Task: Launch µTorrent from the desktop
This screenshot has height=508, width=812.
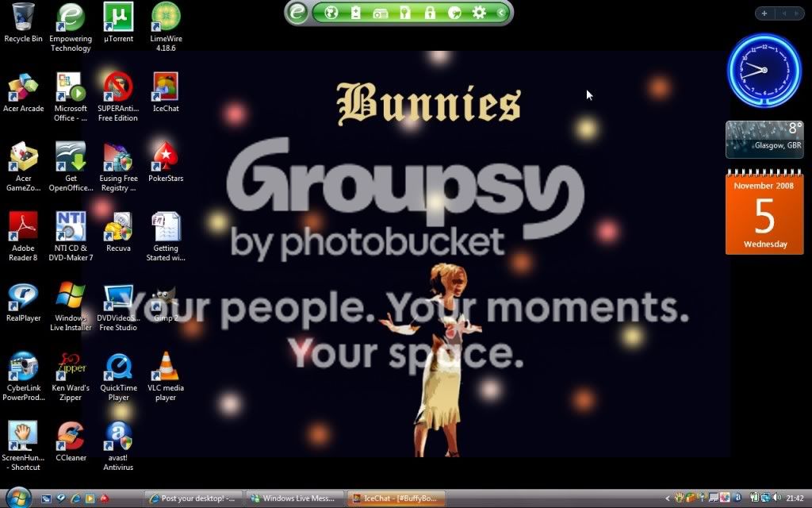Action: (x=118, y=22)
